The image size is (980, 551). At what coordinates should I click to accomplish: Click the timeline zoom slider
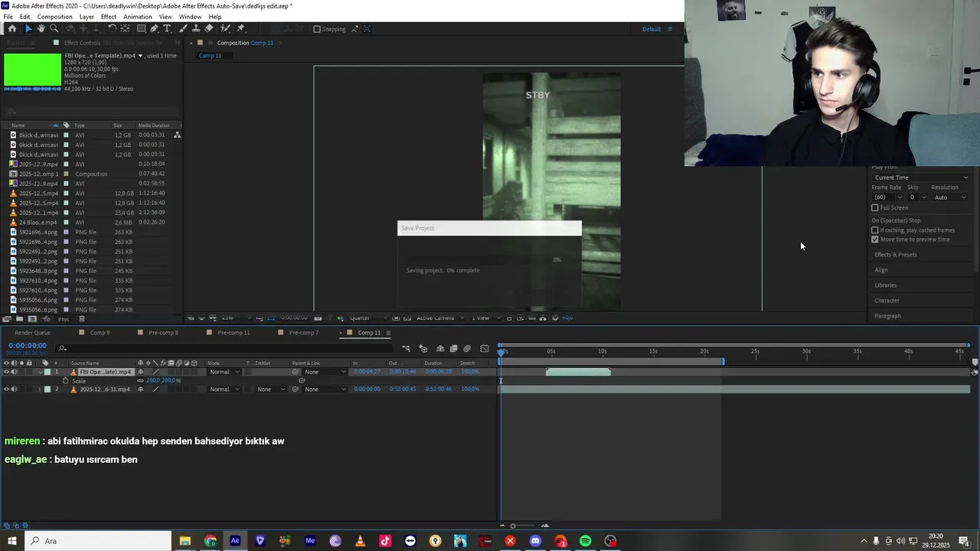pos(513,526)
